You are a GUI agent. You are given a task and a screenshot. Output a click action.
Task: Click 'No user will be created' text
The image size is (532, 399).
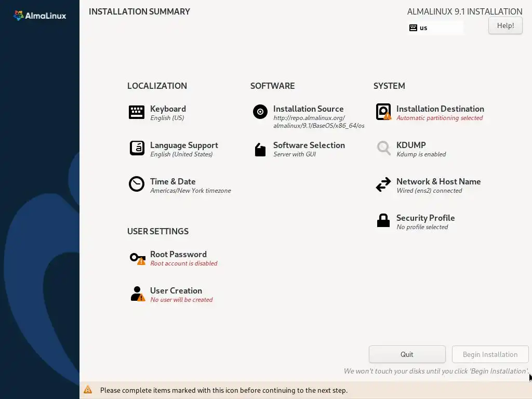click(x=181, y=300)
